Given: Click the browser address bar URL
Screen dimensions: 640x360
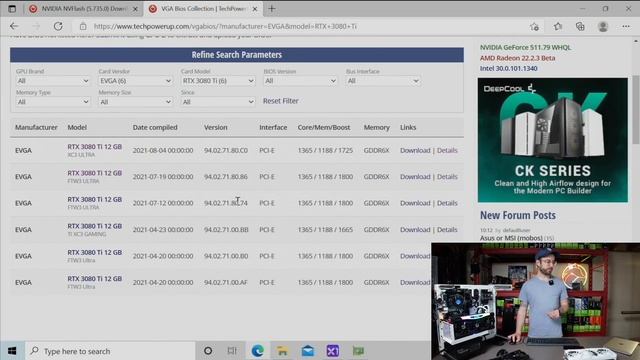Looking at the screenshot, I should [x=225, y=26].
